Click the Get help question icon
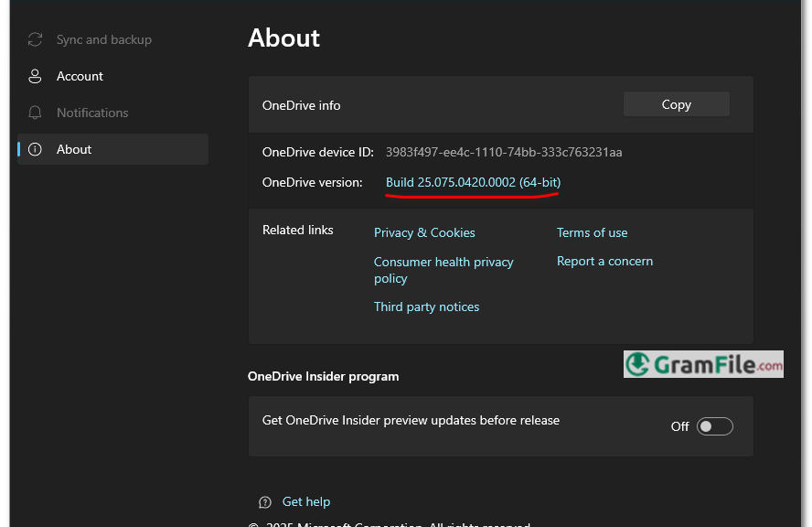Viewport: 812px width, 527px height. pos(264,502)
